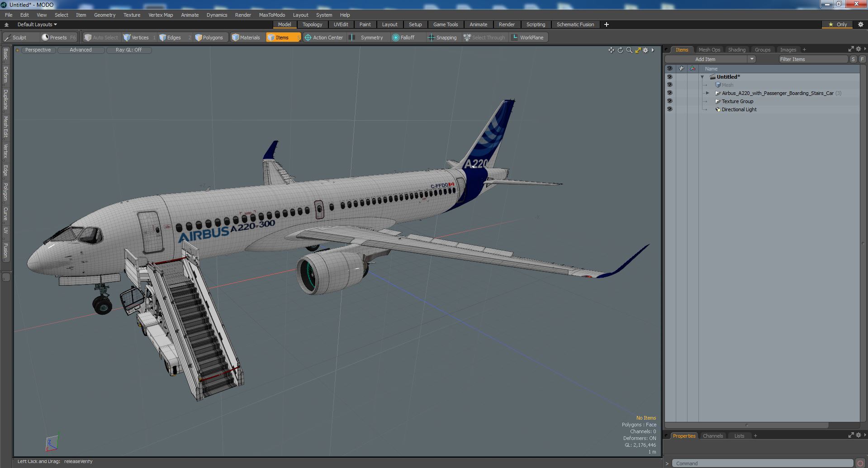Viewport: 868px width, 468px height.
Task: Click the viewport rotate icon
Action: [620, 50]
